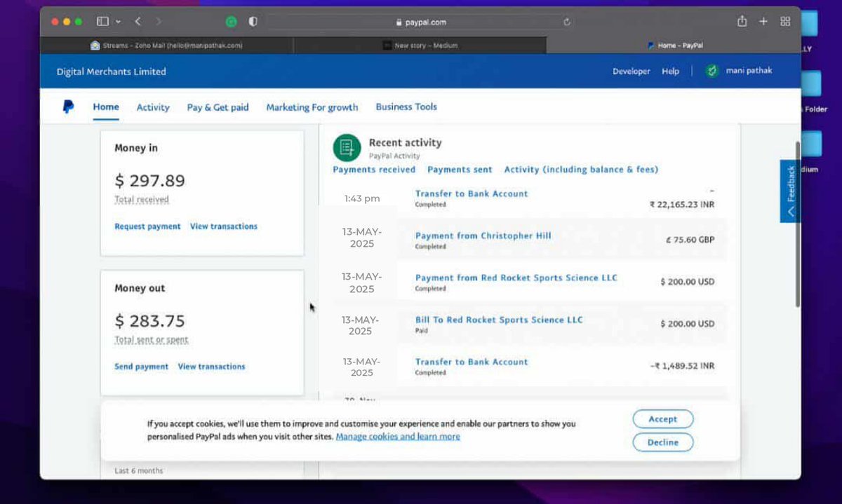Image resolution: width=842 pixels, height=504 pixels.
Task: Accept cookies with the Accept button
Action: (x=663, y=419)
